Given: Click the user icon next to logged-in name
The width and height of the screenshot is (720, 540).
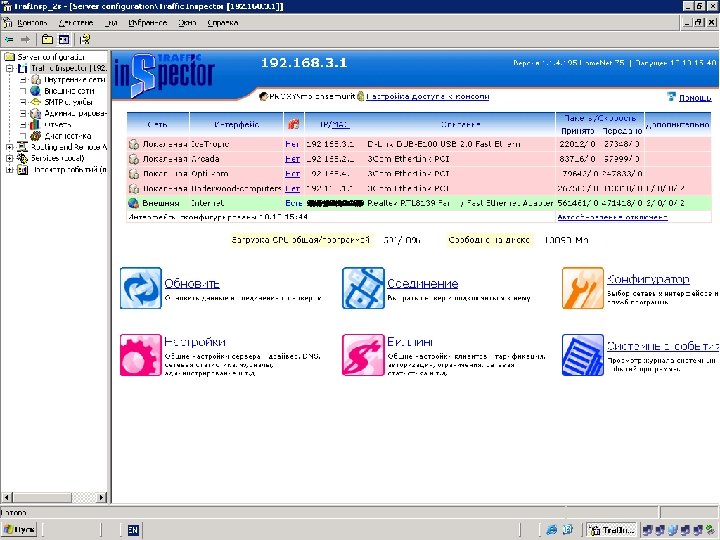Looking at the screenshot, I should [x=264, y=96].
